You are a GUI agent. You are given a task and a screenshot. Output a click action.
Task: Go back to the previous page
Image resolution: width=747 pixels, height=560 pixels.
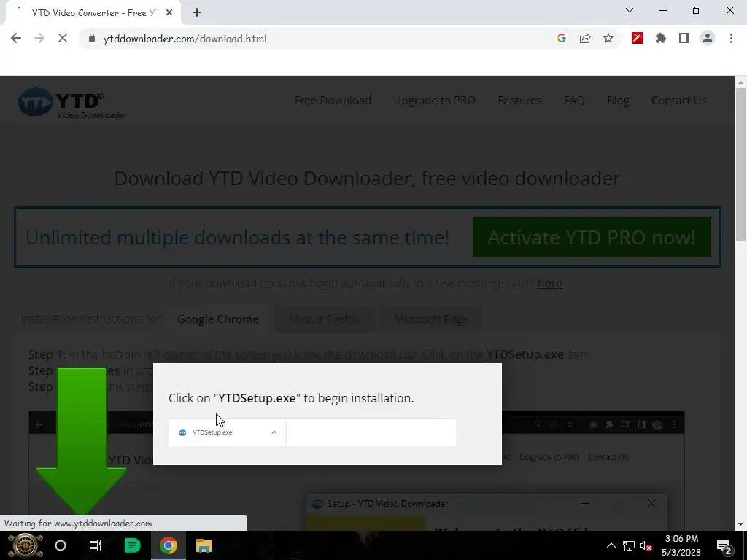click(x=16, y=39)
